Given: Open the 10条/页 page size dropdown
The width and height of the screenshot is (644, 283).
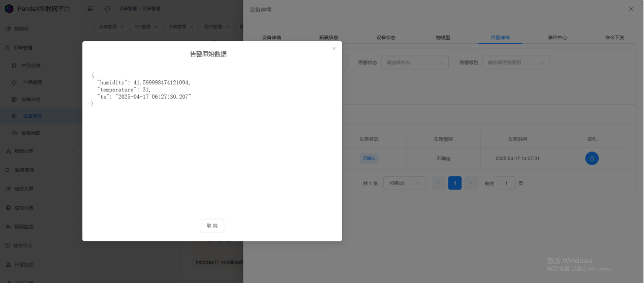Looking at the screenshot, I should (x=405, y=183).
